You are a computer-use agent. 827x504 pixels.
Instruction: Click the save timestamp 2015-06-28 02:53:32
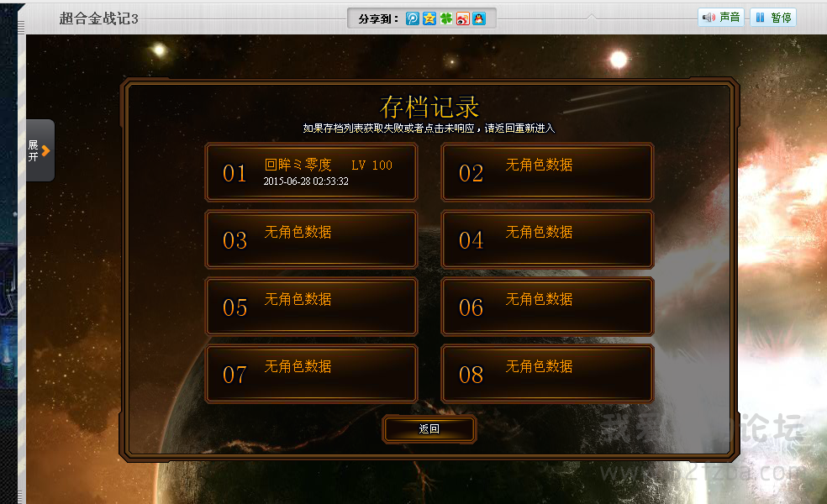[x=306, y=181]
